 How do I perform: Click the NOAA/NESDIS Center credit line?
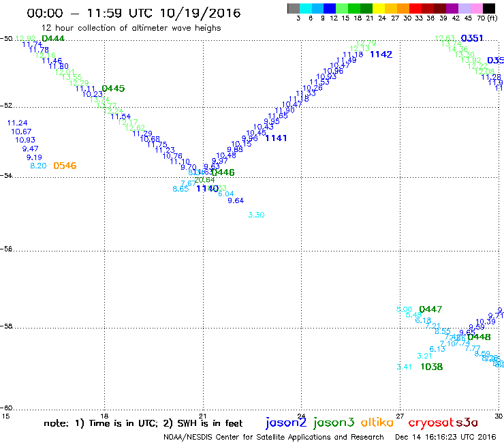click(274, 438)
